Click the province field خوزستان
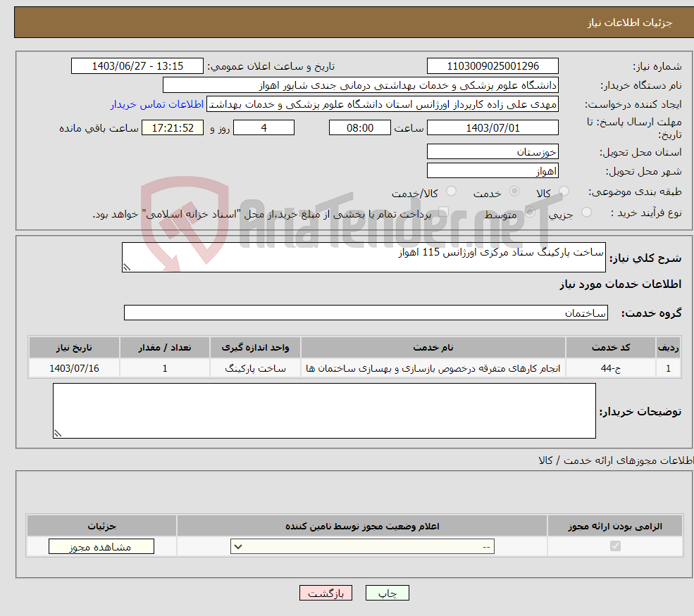Image resolution: width=694 pixels, height=616 pixels. (492, 151)
